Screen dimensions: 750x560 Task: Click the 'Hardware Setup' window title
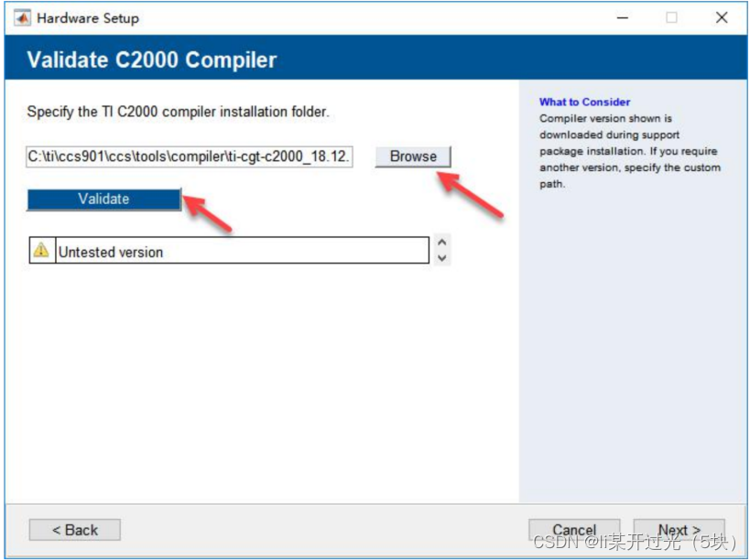[88, 18]
